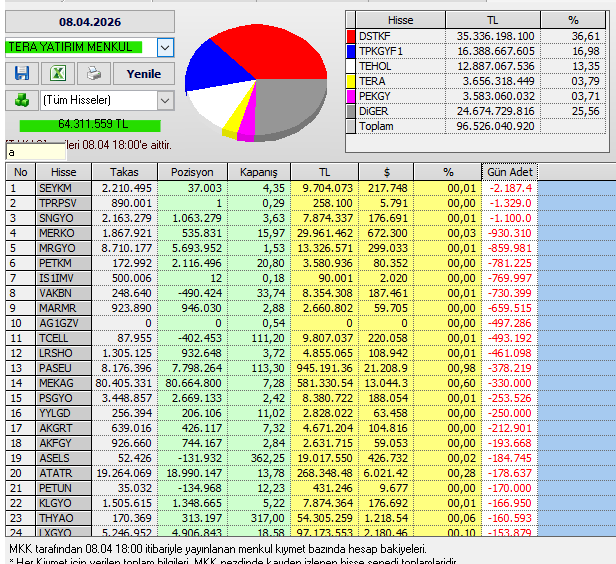The image size is (616, 564).
Task: Select the AKFGY stock cell
Action: pyautogui.click(x=64, y=443)
